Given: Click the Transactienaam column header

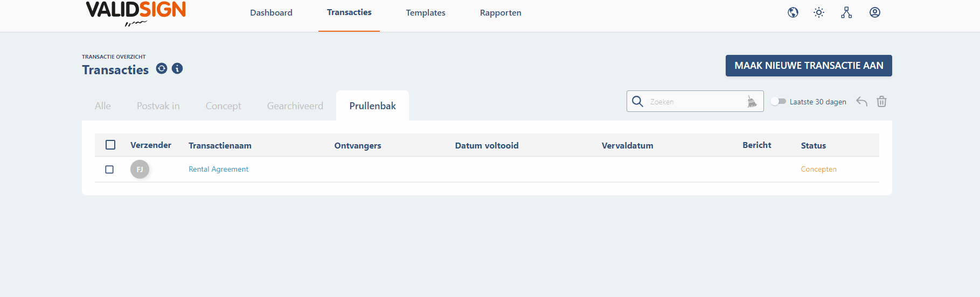Looking at the screenshot, I should pos(220,145).
